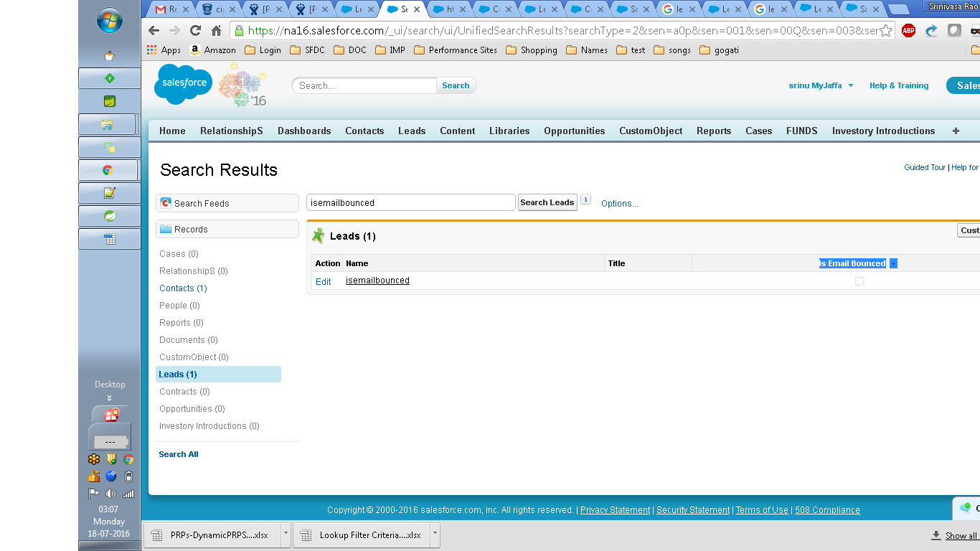The image size is (980, 551).
Task: Open the green diamond F taskbar app
Action: click(x=109, y=78)
